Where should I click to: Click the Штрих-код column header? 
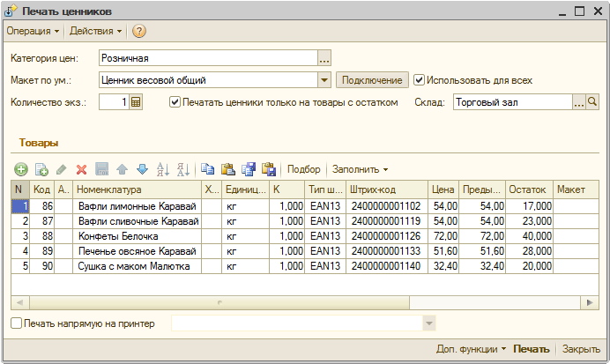pyautogui.click(x=387, y=189)
